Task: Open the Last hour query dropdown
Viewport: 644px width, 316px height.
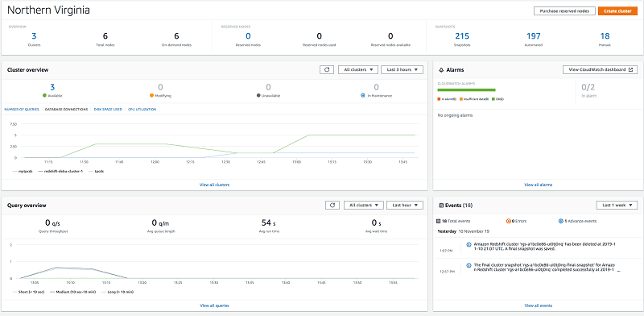Action: point(405,205)
